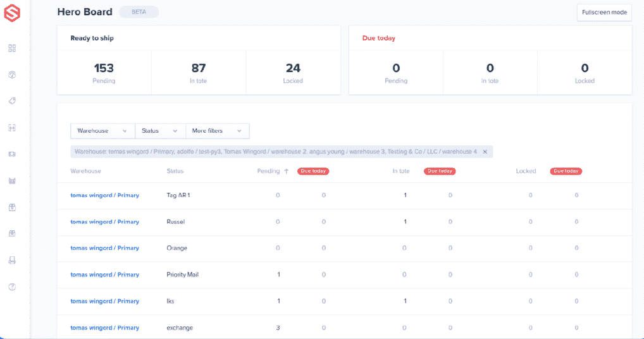Open tomas wingord / Primary link in Tag AR 1 row
Viewport: 644px width, 339px height.
[105, 195]
